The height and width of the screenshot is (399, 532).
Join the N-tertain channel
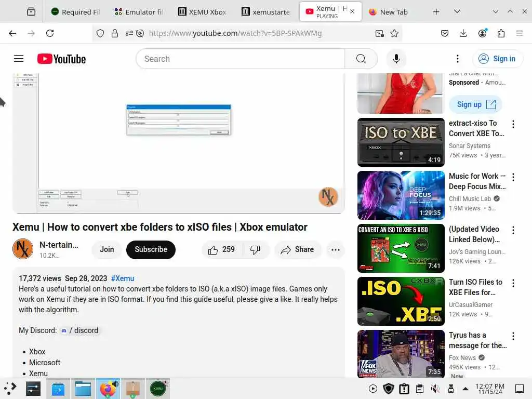(107, 250)
